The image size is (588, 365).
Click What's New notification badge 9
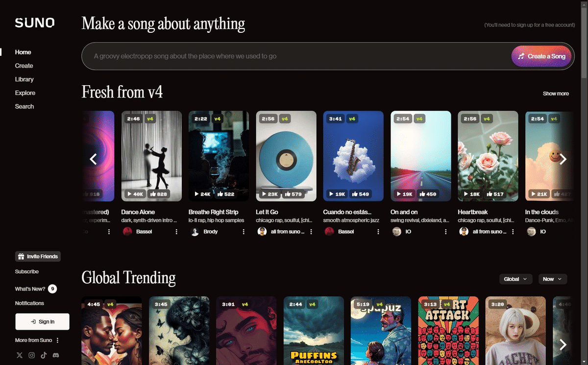tap(52, 289)
